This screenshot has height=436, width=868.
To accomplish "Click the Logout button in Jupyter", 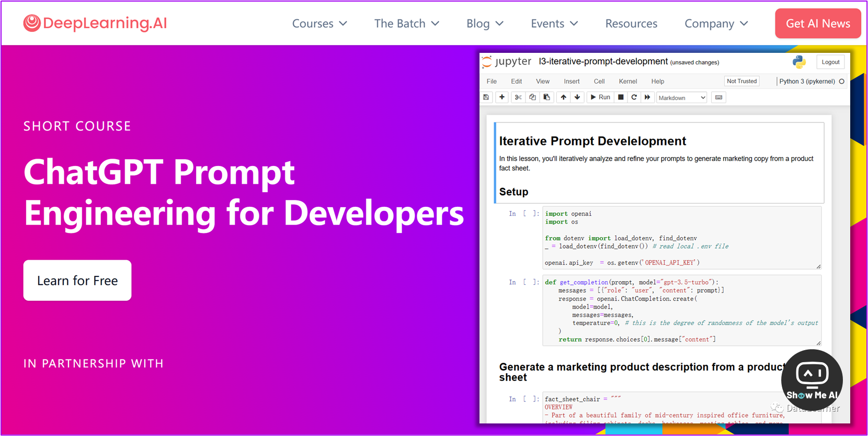I will tap(830, 62).
